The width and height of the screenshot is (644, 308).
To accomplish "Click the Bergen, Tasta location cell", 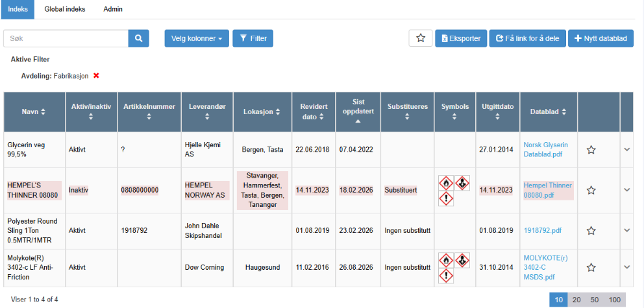I will point(262,150).
